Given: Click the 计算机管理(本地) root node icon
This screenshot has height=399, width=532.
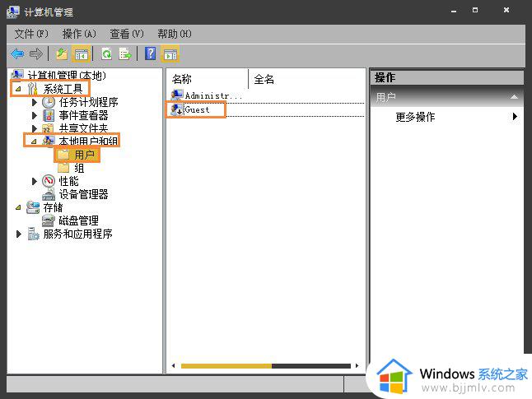Looking at the screenshot, I should pos(17,75).
